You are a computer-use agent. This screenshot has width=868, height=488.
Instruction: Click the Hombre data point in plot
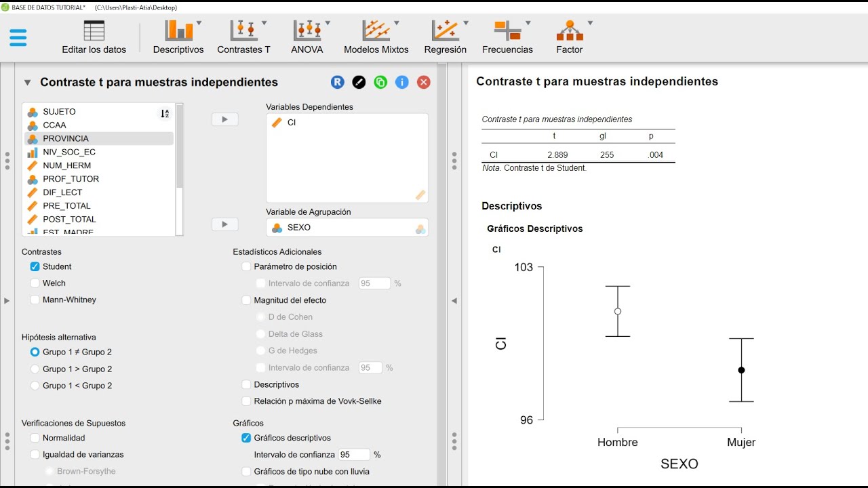click(x=618, y=312)
